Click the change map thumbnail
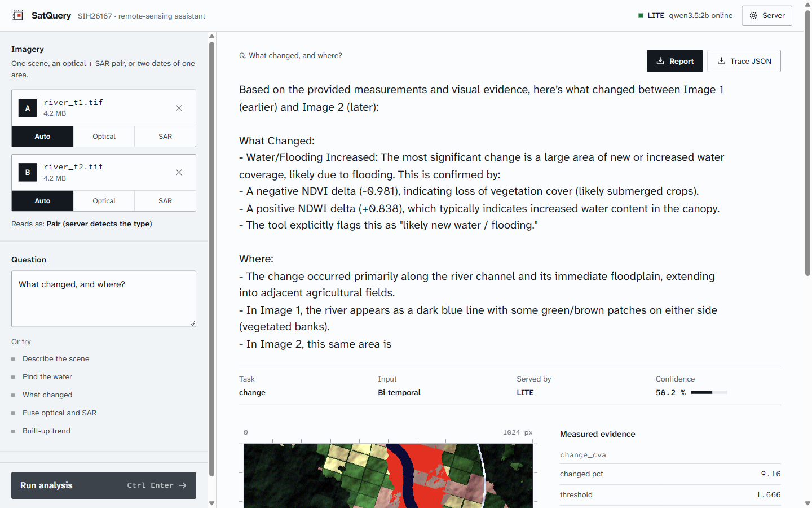Screen dimensions: 812x508 click(x=388, y=475)
